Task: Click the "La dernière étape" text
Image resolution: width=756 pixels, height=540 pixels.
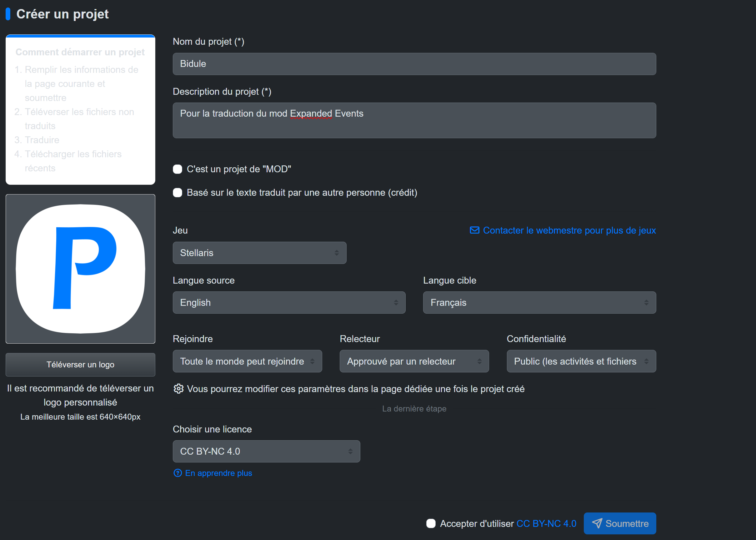Action: point(414,409)
